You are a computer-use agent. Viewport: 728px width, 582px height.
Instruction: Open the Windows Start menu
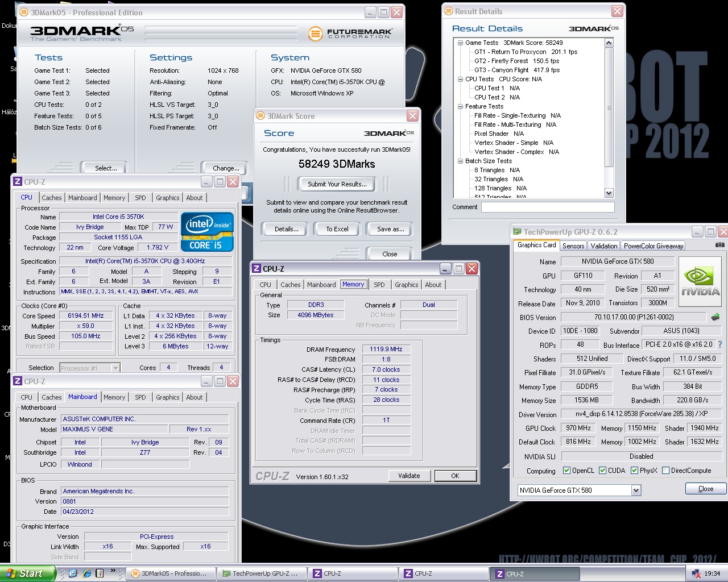[x=28, y=573]
